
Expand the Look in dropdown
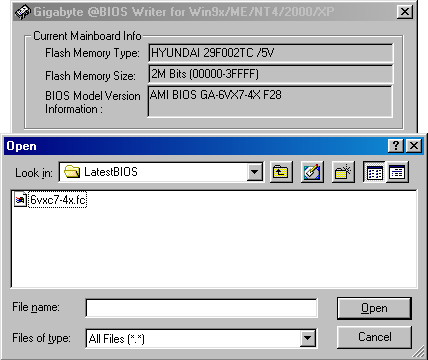pyautogui.click(x=254, y=172)
